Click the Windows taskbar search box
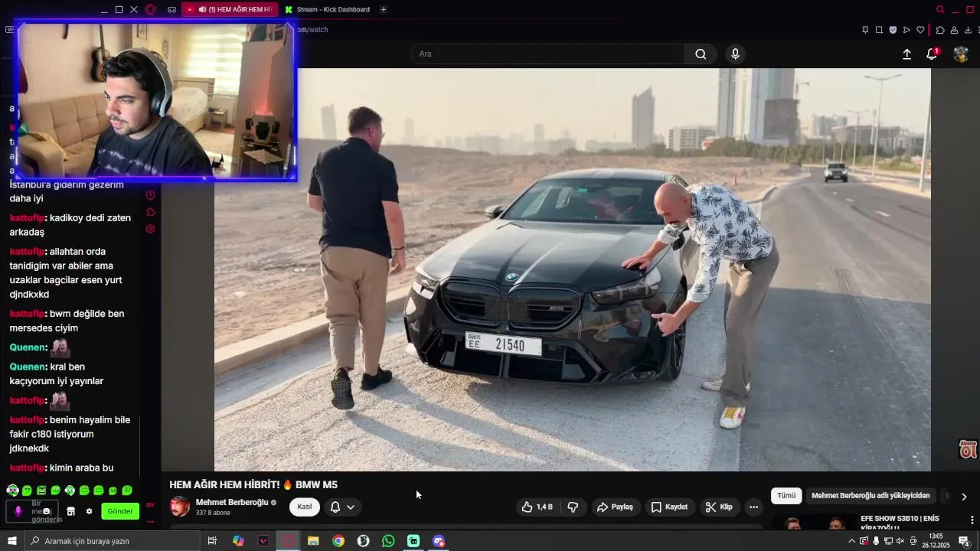The image size is (980, 551). 112,541
